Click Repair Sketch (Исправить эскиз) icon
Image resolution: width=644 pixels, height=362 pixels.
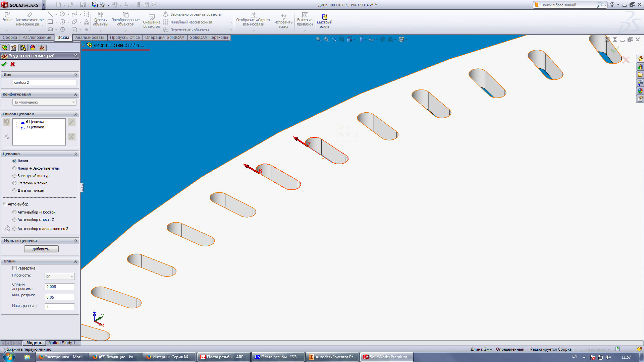(283, 17)
